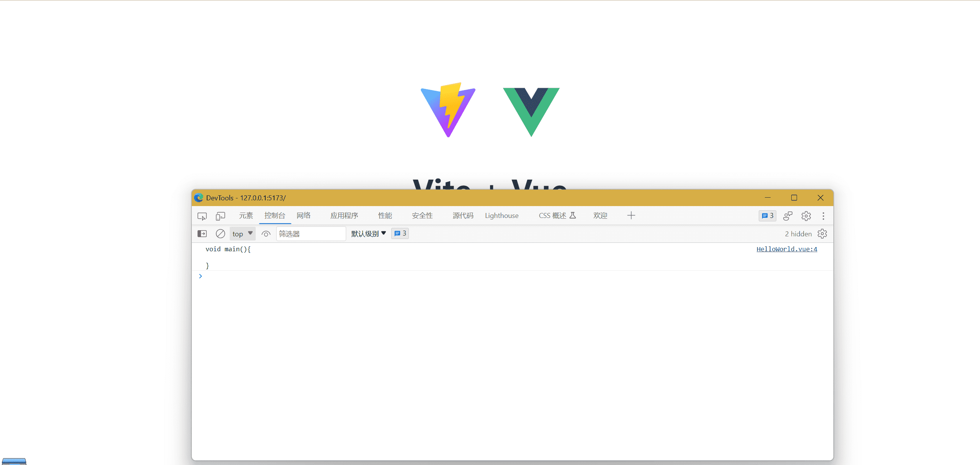Click the Vue logo on the page
Viewport: 980px width, 465px height.
(531, 112)
